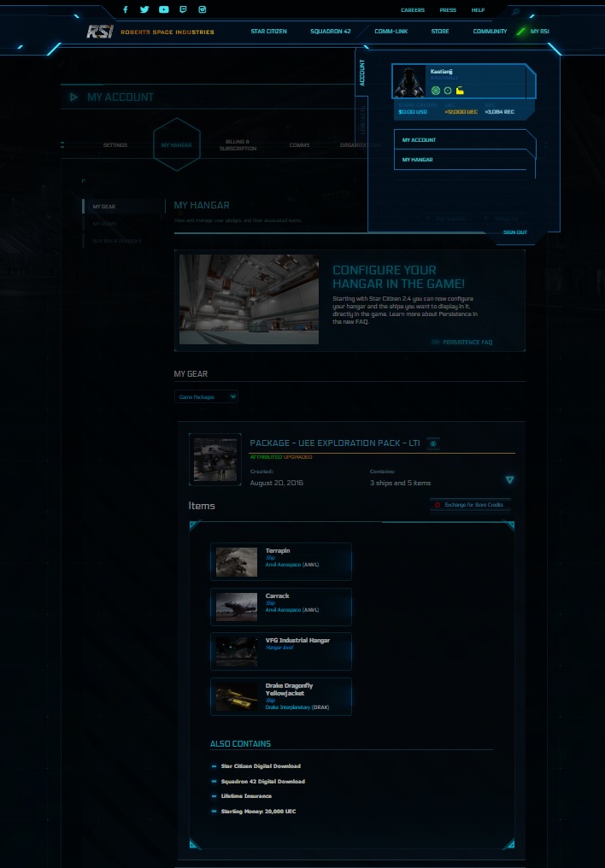The height and width of the screenshot is (868, 605).
Task: Open the Store nav menu
Action: pyautogui.click(x=440, y=32)
